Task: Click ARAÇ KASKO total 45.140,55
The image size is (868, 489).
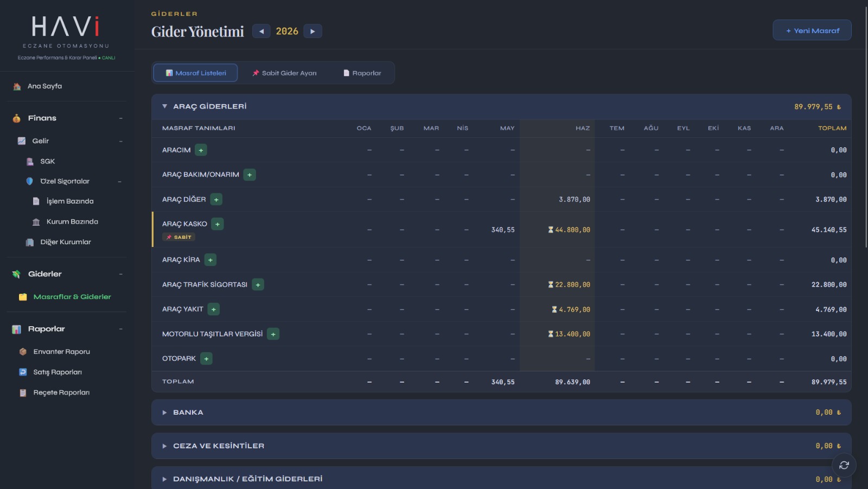Action: click(829, 230)
